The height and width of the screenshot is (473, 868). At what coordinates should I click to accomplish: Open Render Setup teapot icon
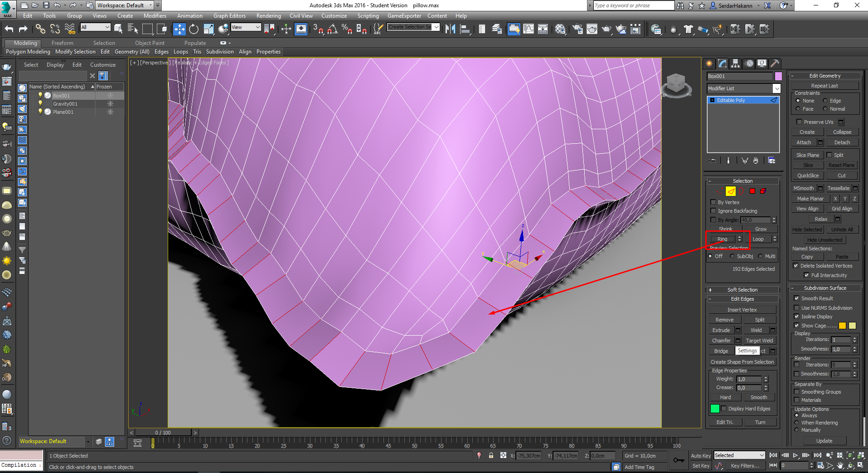tap(577, 29)
